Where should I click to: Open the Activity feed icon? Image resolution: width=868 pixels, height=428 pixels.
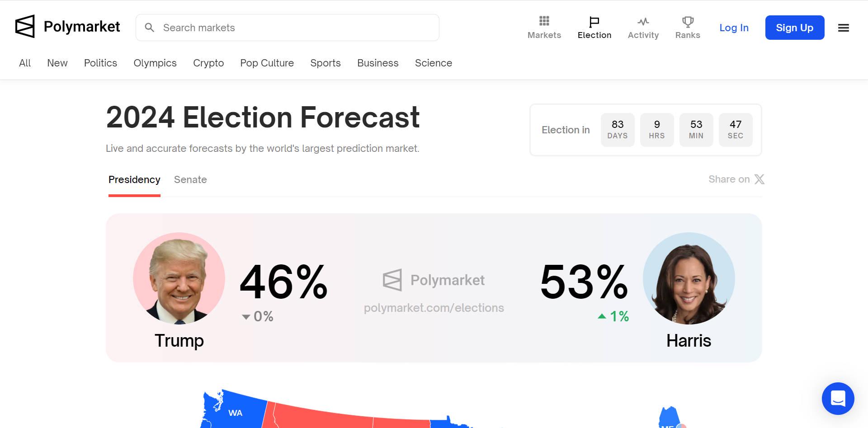pyautogui.click(x=643, y=20)
